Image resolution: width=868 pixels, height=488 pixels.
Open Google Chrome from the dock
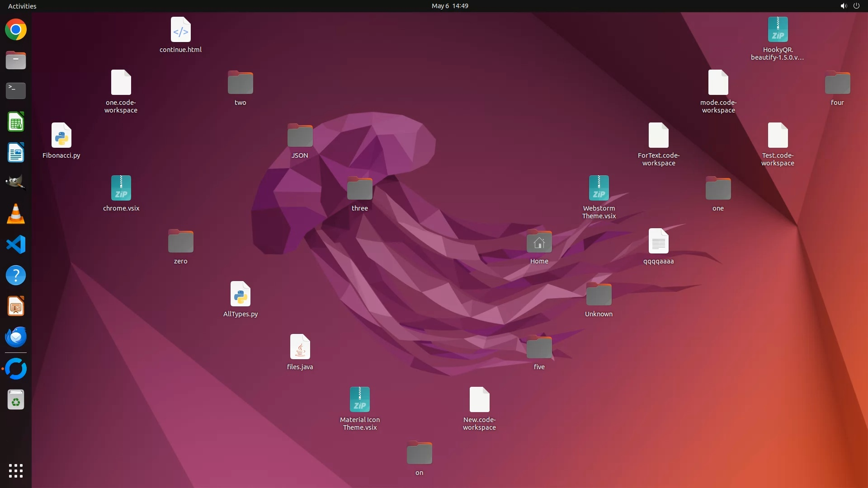click(16, 30)
